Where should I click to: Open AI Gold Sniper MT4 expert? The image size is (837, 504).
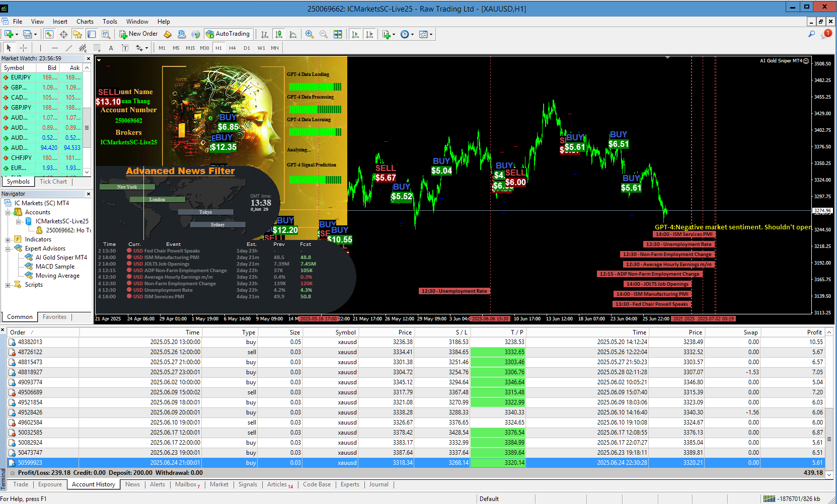[61, 258]
